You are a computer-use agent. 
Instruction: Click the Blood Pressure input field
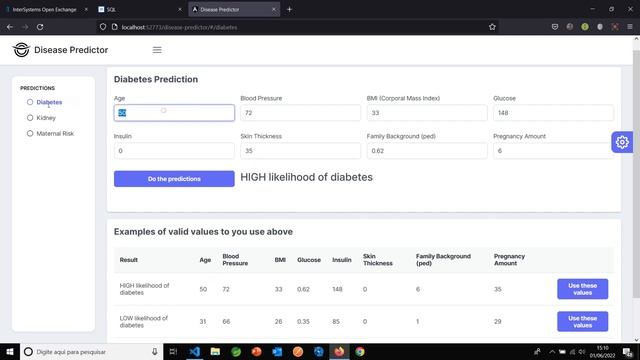click(x=300, y=113)
